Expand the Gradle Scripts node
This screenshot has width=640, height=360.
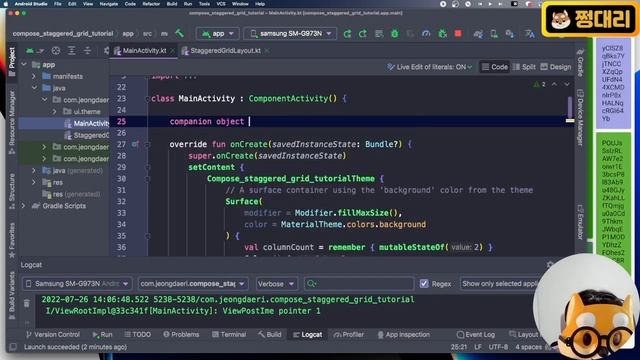click(x=24, y=206)
